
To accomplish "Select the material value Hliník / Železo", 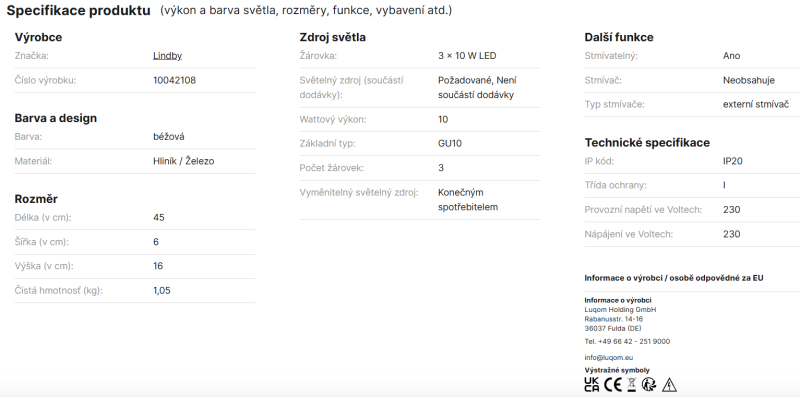I will [x=184, y=161].
